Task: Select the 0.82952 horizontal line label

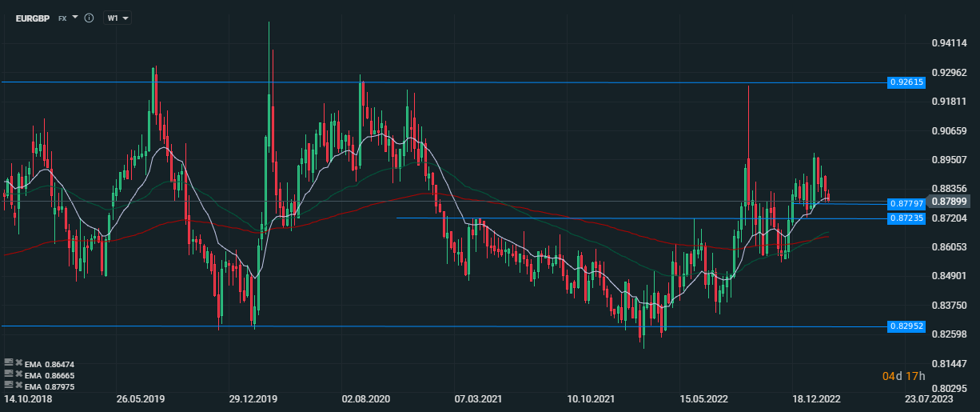Action: click(906, 326)
